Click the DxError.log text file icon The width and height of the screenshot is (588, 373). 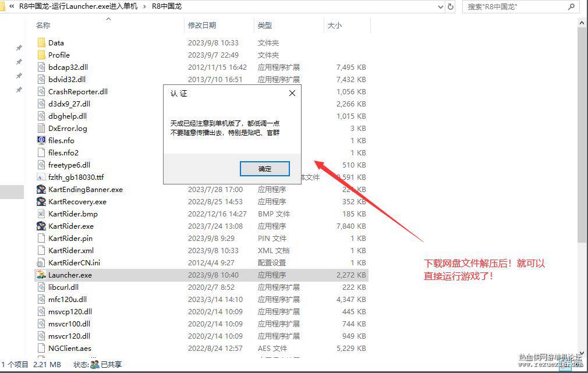pos(41,128)
